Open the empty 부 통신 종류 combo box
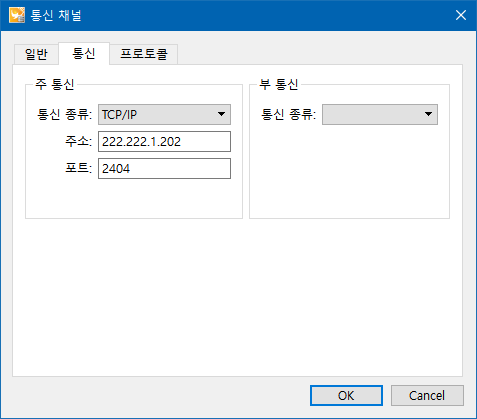 click(x=380, y=114)
